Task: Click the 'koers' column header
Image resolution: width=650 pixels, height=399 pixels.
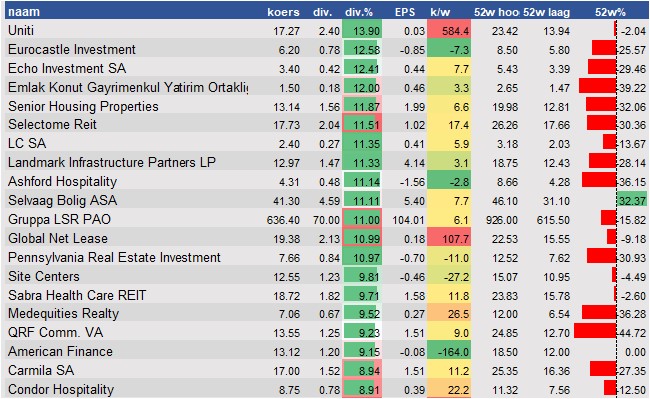Action: click(283, 12)
